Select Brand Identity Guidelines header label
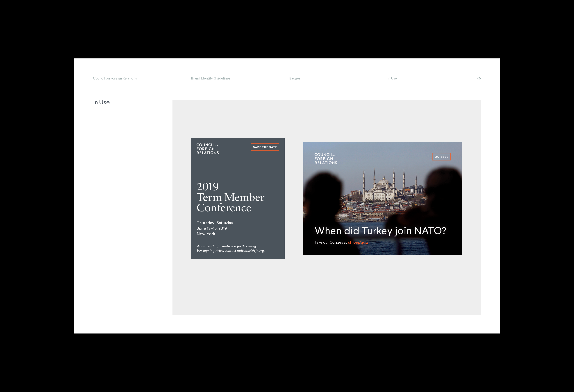Viewport: 574px width, 392px height. pos(210,78)
